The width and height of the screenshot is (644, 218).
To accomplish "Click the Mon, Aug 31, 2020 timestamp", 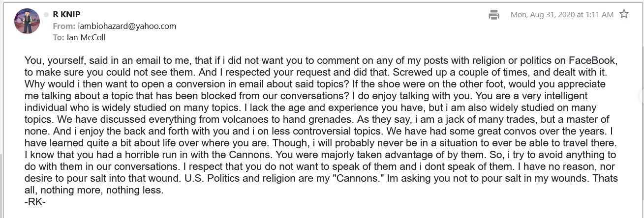I will [562, 15].
